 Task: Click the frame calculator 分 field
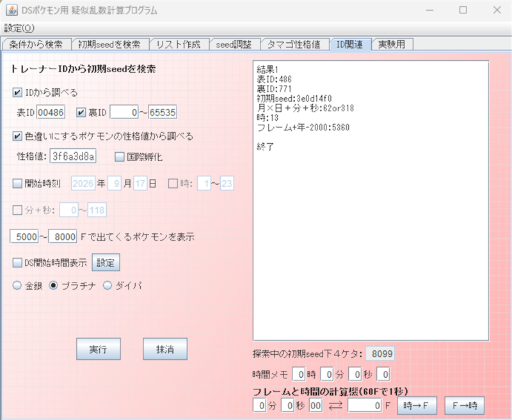pos(260,406)
